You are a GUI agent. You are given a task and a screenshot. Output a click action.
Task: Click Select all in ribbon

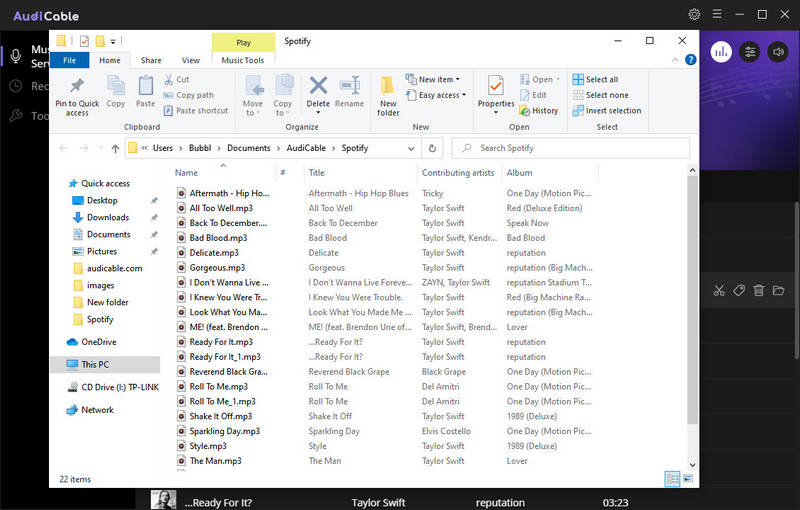(x=595, y=80)
